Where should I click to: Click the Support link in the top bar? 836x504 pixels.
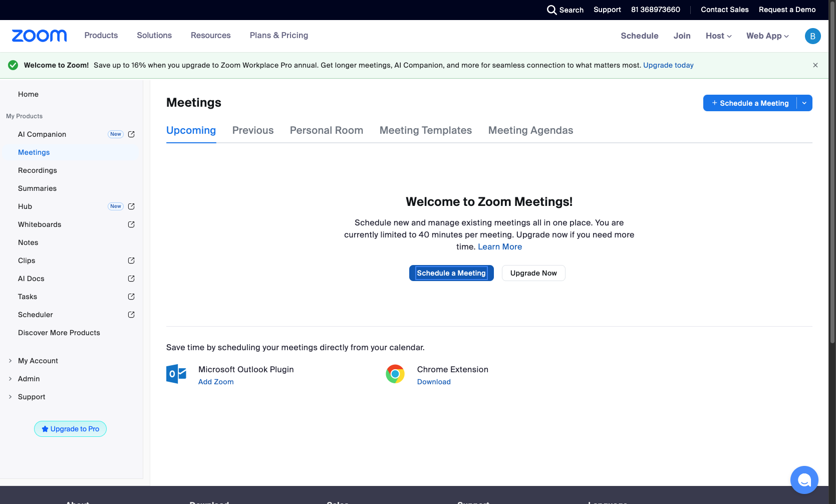[x=607, y=10]
